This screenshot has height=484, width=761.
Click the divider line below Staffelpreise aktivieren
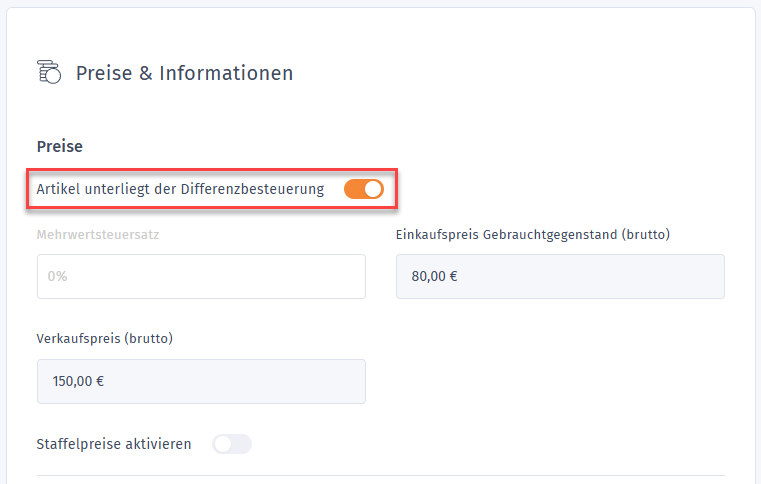380,475
